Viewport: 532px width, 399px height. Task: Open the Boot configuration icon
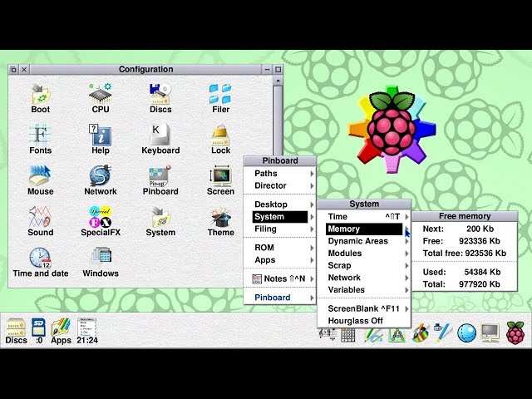(x=41, y=98)
